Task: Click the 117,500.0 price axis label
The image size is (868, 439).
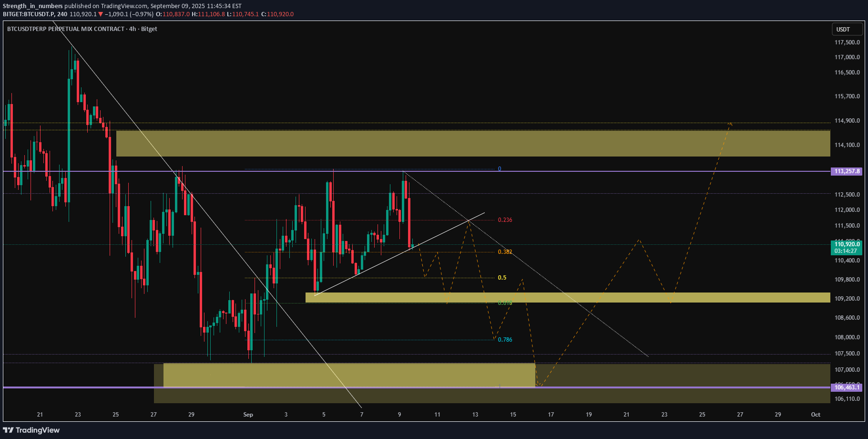Action: point(847,42)
